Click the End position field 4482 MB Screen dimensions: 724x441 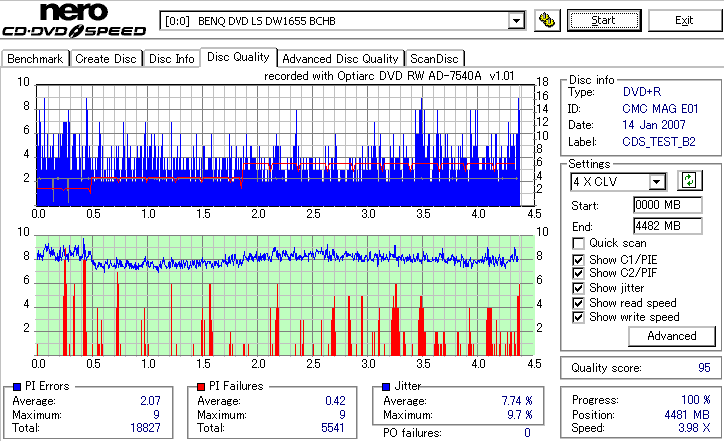(668, 226)
